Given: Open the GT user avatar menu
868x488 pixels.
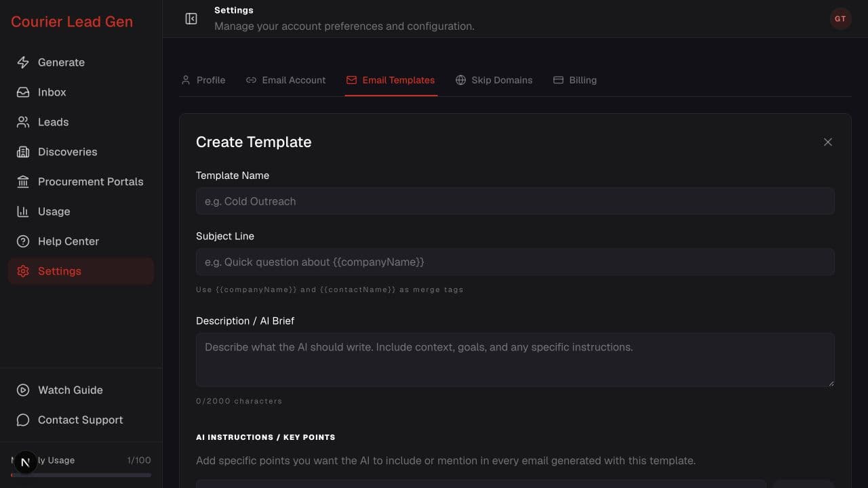Looking at the screenshot, I should 840,18.
